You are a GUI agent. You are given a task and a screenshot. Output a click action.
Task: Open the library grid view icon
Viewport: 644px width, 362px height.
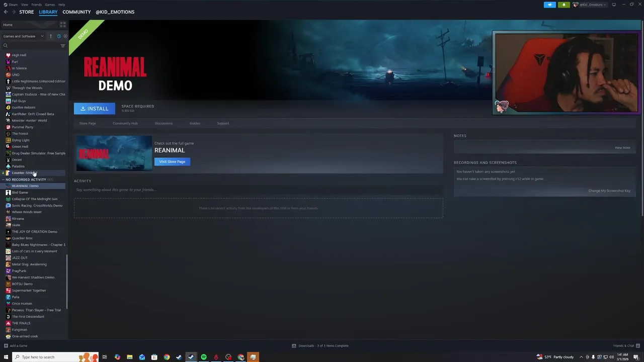pos(63,24)
